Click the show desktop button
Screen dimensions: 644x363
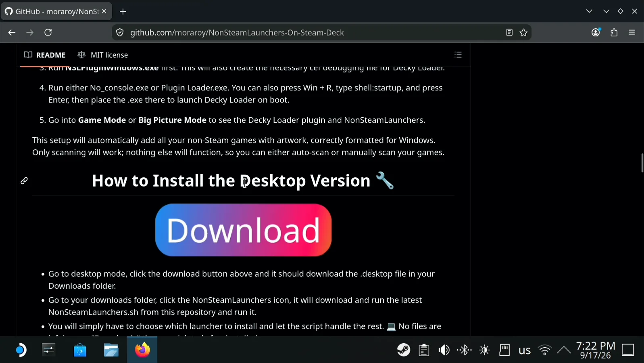click(628, 350)
